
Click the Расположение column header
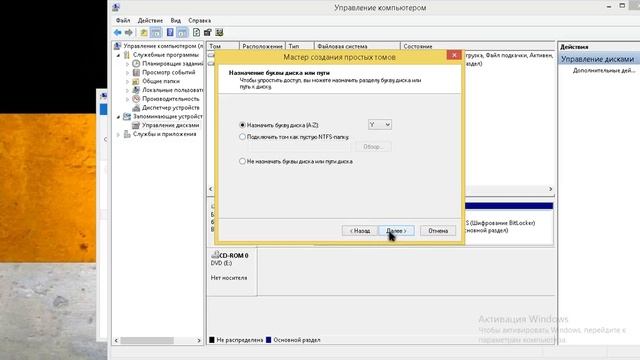coord(262,46)
